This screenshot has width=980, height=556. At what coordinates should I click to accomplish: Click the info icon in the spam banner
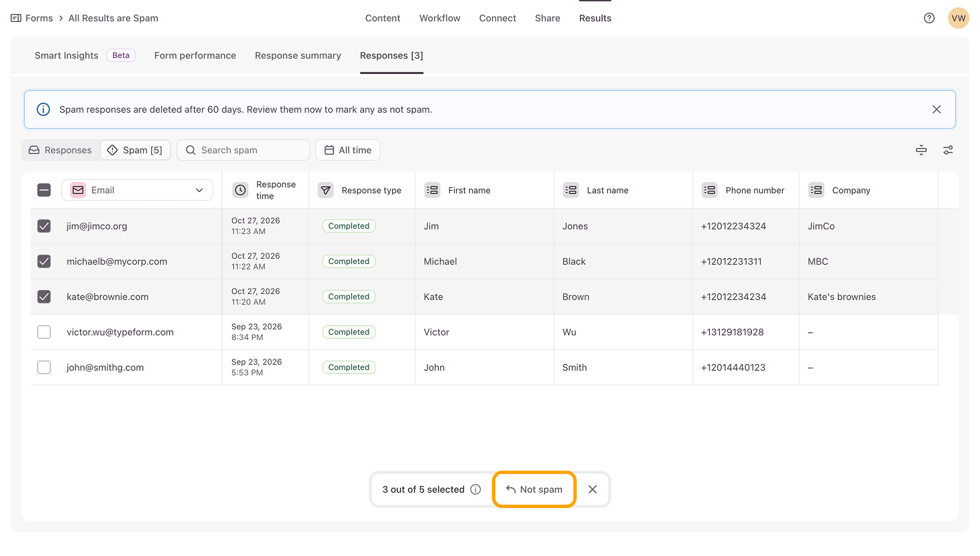point(43,109)
